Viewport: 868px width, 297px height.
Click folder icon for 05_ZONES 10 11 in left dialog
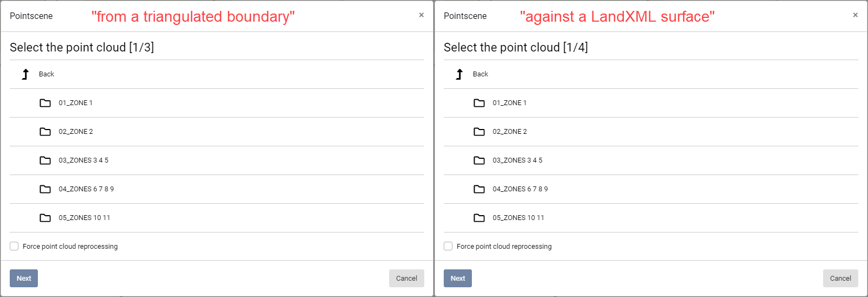coord(45,218)
